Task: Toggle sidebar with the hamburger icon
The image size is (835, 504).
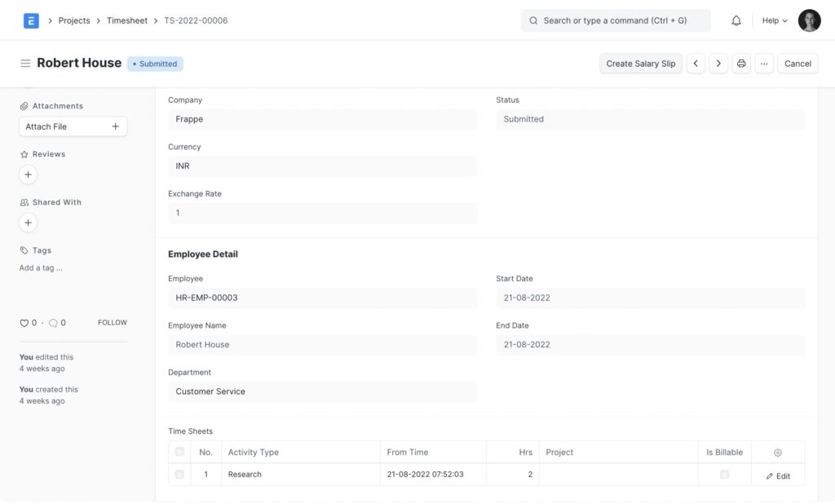Action: pos(25,64)
